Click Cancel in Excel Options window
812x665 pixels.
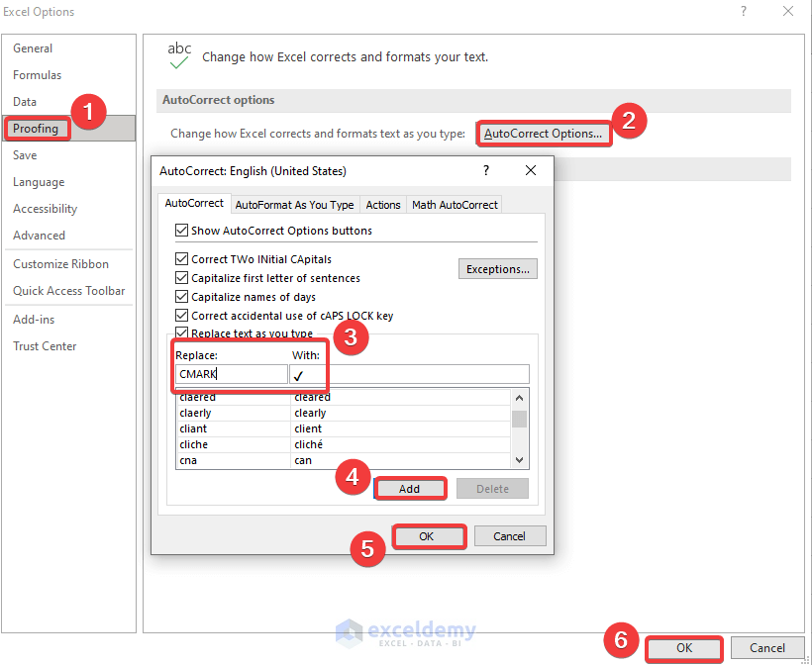(x=767, y=648)
